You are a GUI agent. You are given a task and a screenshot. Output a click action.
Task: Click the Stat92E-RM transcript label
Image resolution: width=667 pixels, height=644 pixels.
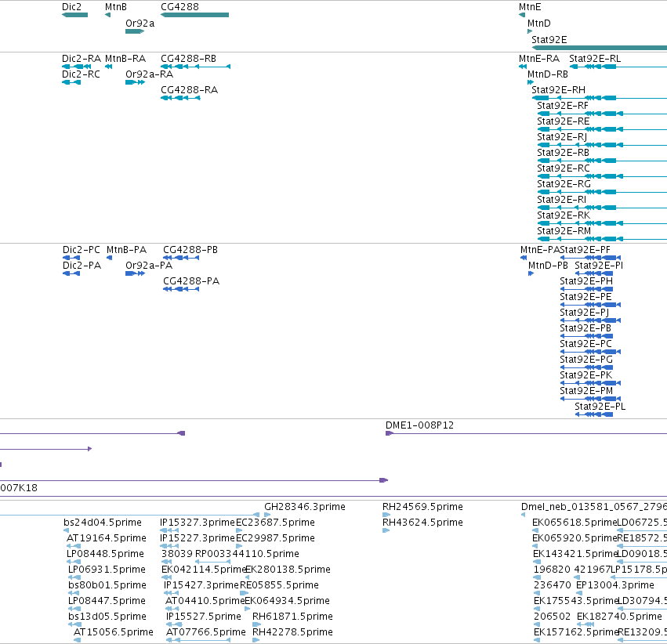pyautogui.click(x=564, y=232)
